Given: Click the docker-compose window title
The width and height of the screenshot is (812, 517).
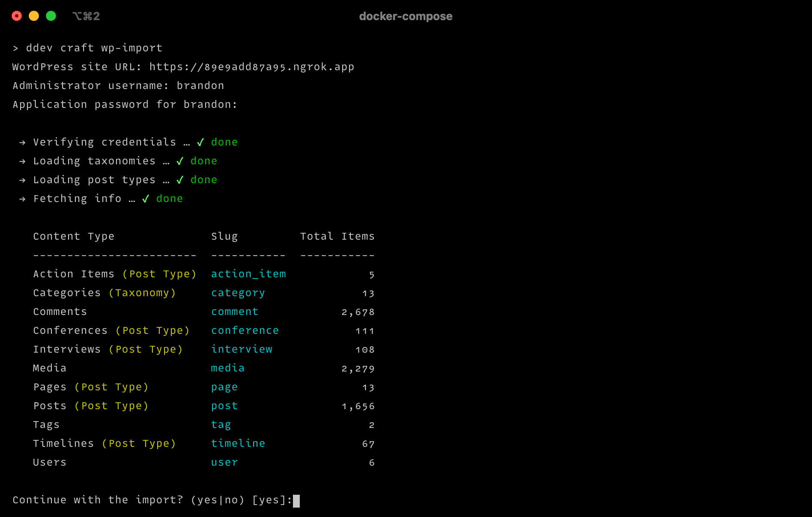Looking at the screenshot, I should pos(406,16).
